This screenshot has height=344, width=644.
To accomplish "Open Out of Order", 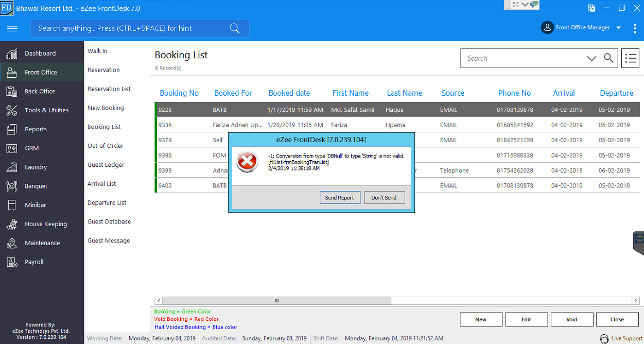I will [106, 146].
